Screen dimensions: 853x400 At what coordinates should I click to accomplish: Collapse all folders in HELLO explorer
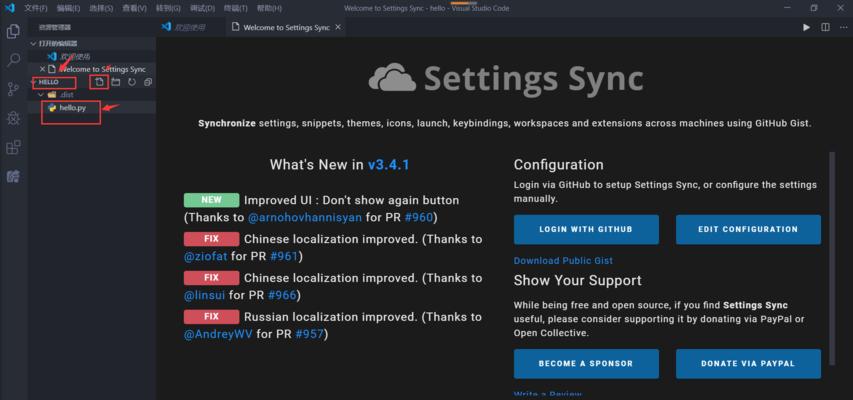tap(148, 82)
